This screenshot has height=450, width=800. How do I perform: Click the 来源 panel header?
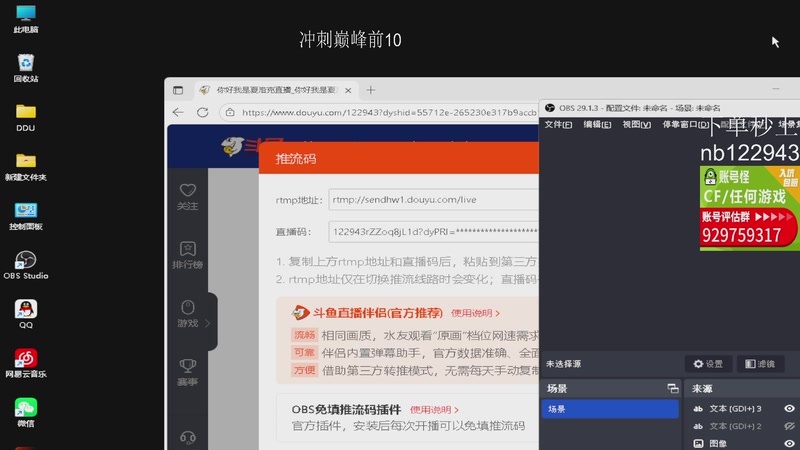702,389
